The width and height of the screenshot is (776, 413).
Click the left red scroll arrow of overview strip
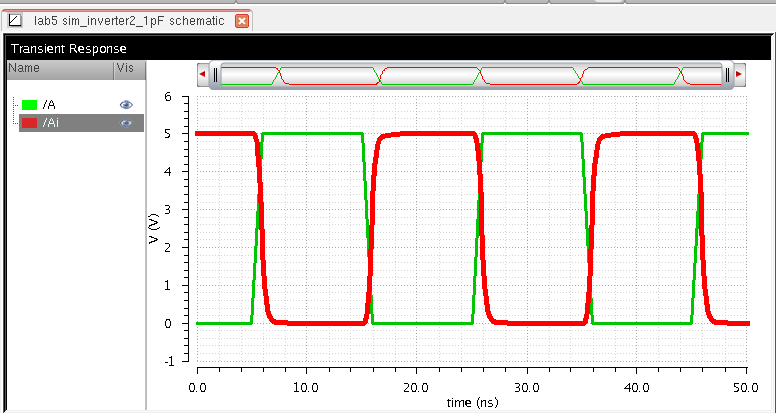(203, 75)
